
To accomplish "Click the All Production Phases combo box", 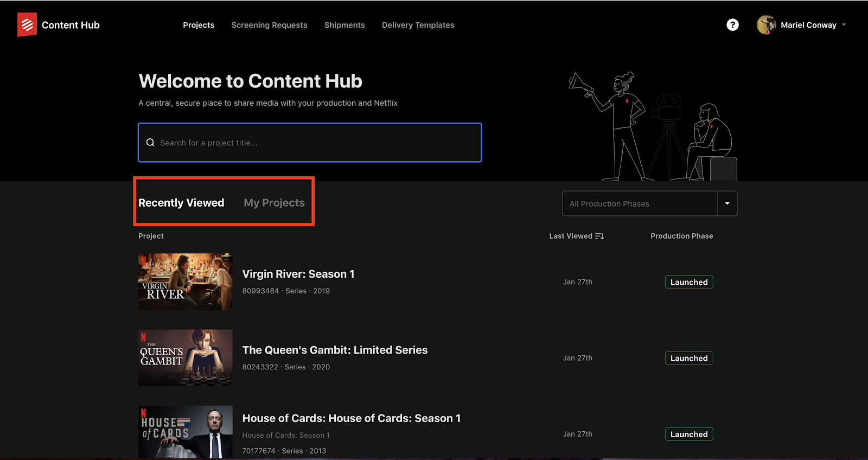I will 649,203.
